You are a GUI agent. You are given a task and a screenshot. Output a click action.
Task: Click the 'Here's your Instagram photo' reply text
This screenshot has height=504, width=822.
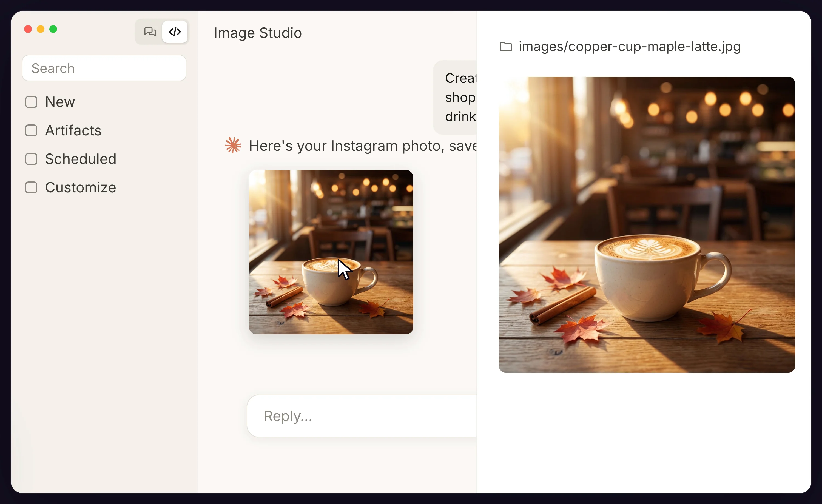(x=363, y=146)
